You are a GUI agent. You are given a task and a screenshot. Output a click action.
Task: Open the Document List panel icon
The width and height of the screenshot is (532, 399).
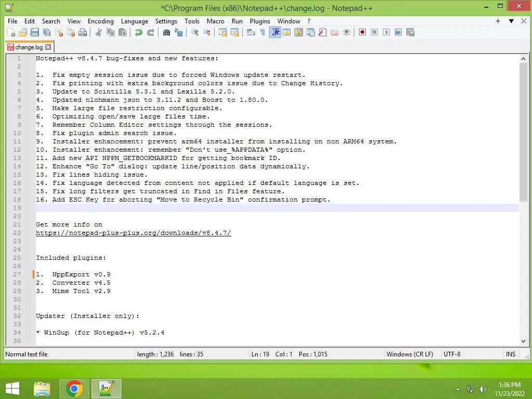point(311,32)
